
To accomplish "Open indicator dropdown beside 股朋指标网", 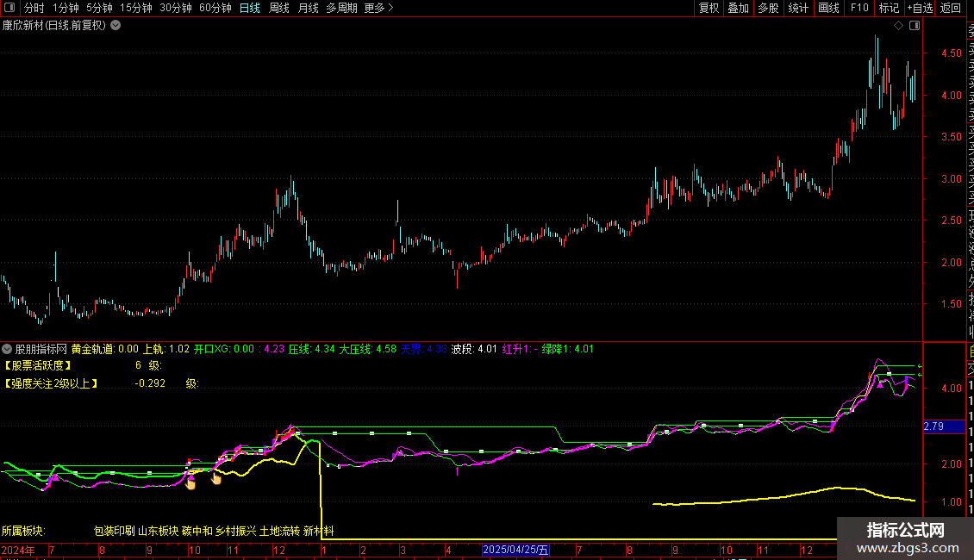I will [x=7, y=349].
